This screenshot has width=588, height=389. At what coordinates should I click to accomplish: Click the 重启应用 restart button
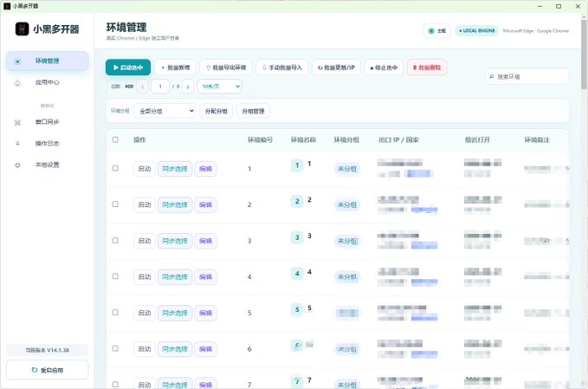pos(48,370)
